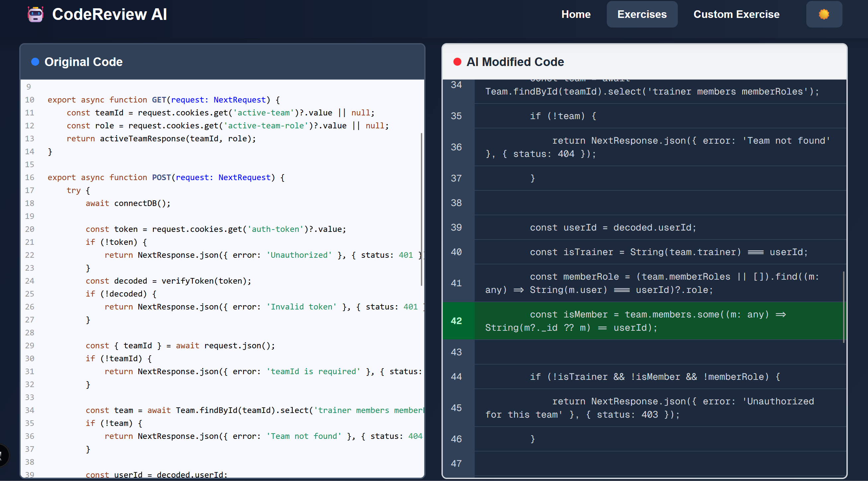Click the red dot beside AI Modified Code
Image resolution: width=868 pixels, height=481 pixels.
coord(457,62)
